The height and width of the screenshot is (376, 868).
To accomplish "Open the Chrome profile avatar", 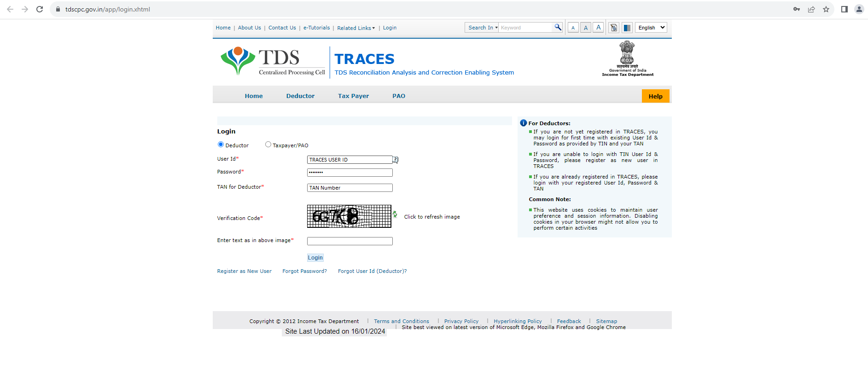I will point(859,9).
